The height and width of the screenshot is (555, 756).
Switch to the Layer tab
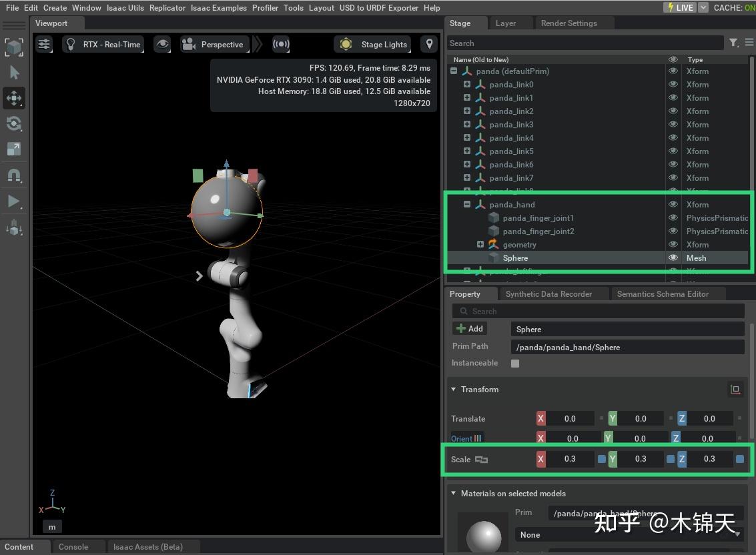(505, 23)
